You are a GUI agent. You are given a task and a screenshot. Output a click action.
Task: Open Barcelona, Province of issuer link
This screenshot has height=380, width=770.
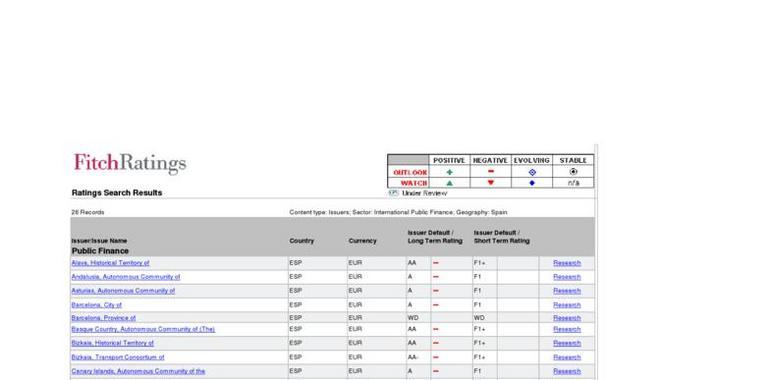104,318
